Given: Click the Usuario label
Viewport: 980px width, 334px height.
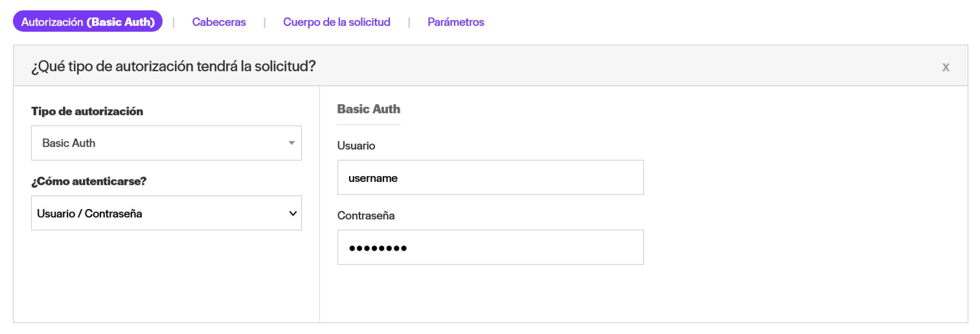Looking at the screenshot, I should 356,146.
